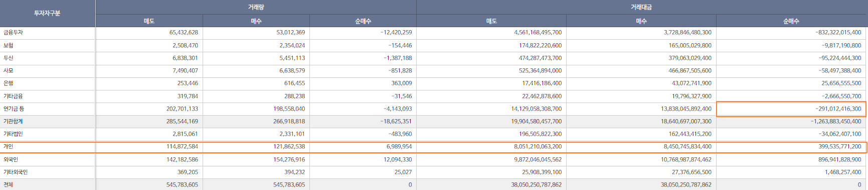
Task: Click the 외국인 buy volume 154,276,916
Action: click(x=289, y=159)
